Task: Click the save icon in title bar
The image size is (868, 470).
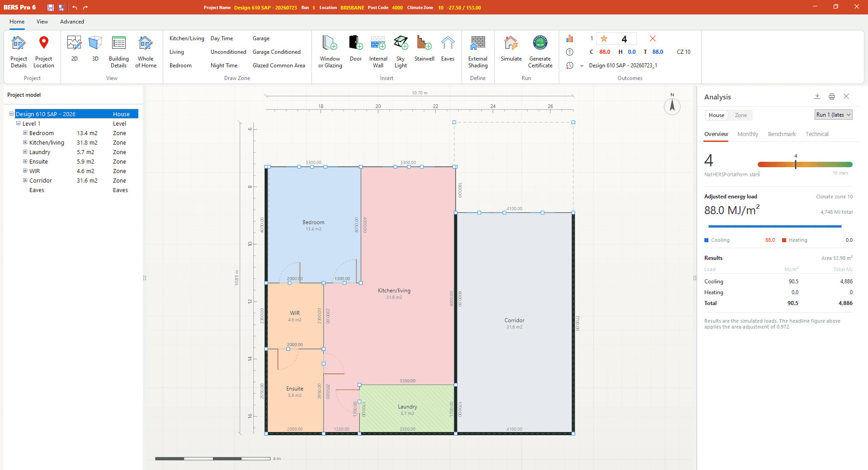Action: click(x=51, y=7)
